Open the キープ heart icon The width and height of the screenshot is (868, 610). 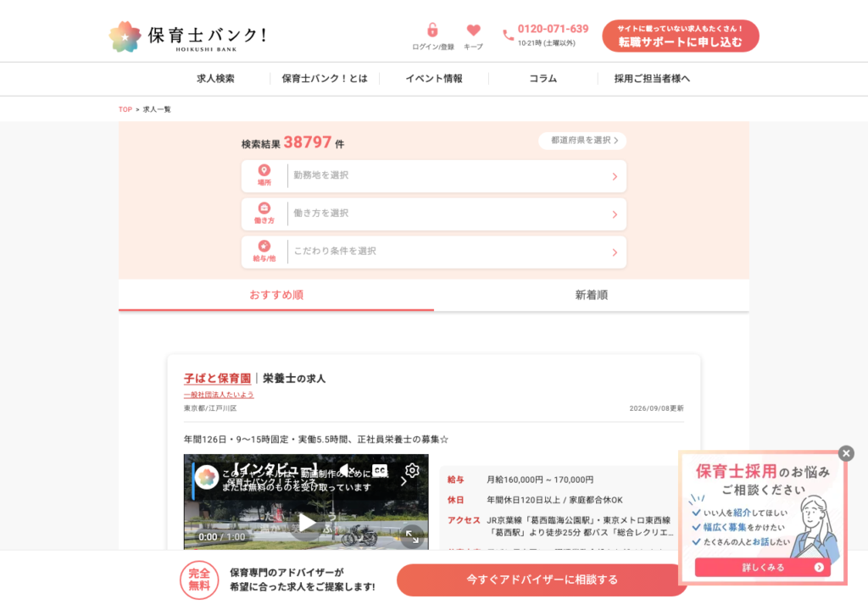[x=473, y=30]
